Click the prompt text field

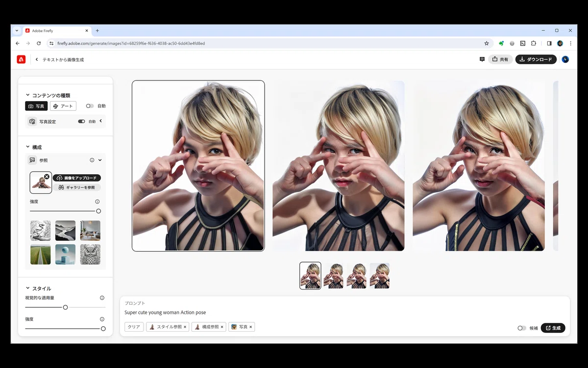pyautogui.click(x=345, y=313)
